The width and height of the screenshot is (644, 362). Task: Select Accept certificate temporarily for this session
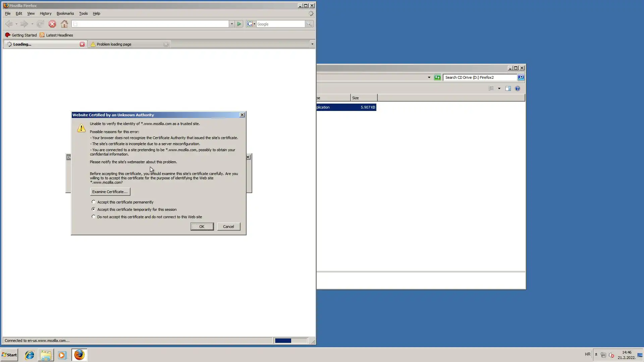[94, 209]
